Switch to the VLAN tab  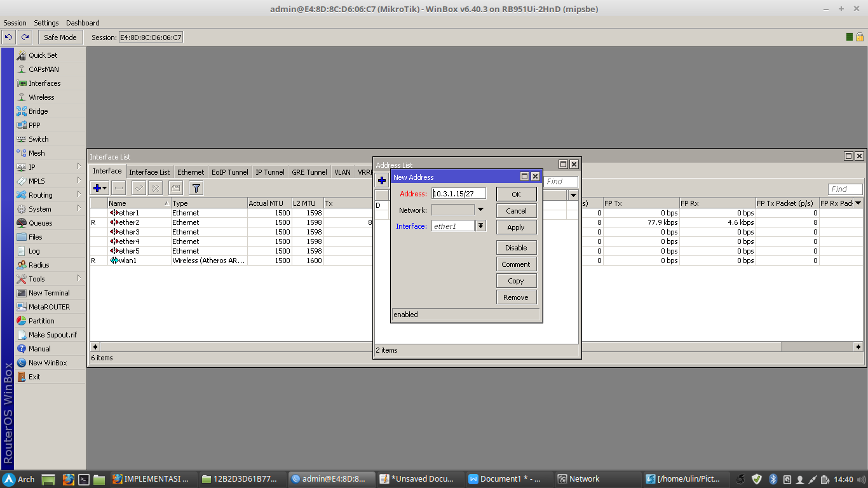[342, 172]
